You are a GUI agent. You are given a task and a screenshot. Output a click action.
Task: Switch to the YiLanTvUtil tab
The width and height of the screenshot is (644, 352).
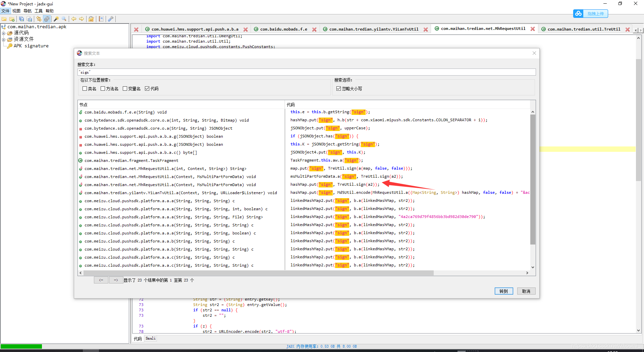[x=374, y=30]
